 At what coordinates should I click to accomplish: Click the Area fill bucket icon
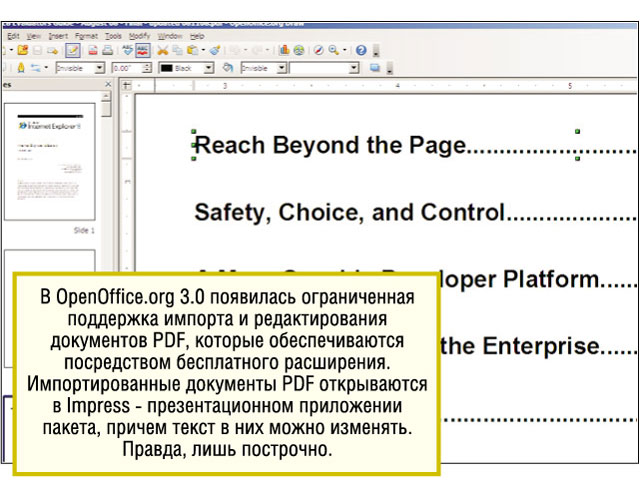coord(228,68)
